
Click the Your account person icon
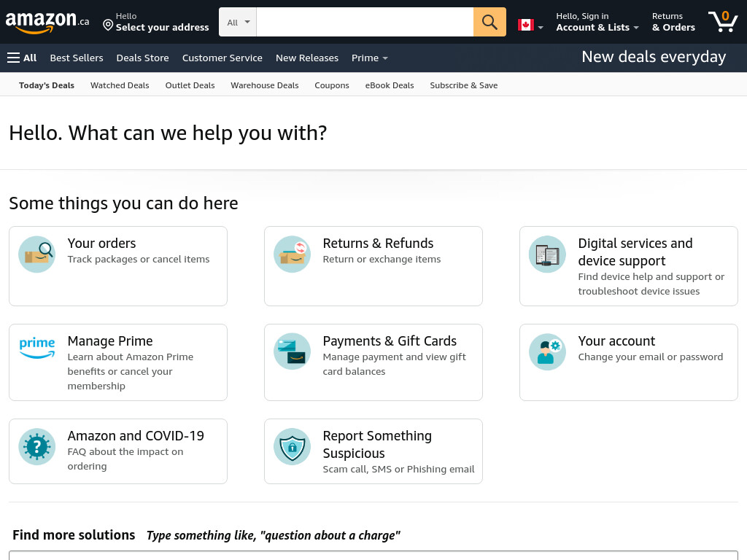tap(547, 351)
